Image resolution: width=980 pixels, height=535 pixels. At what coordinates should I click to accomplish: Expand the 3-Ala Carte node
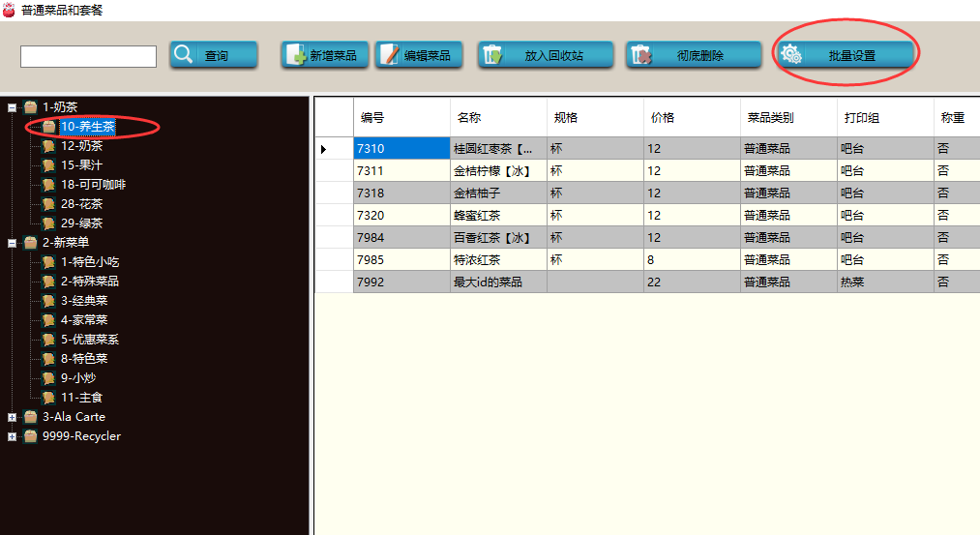pos(12,417)
